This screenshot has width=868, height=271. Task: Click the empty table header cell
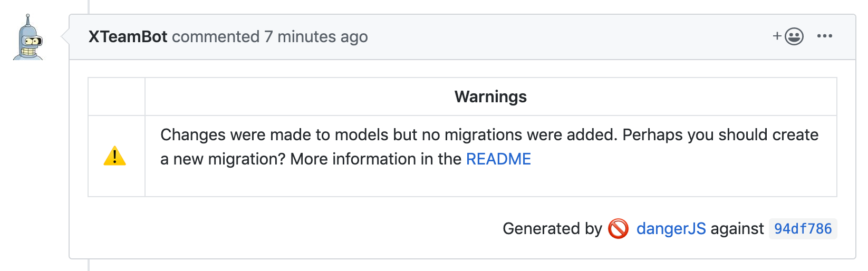coord(117,97)
